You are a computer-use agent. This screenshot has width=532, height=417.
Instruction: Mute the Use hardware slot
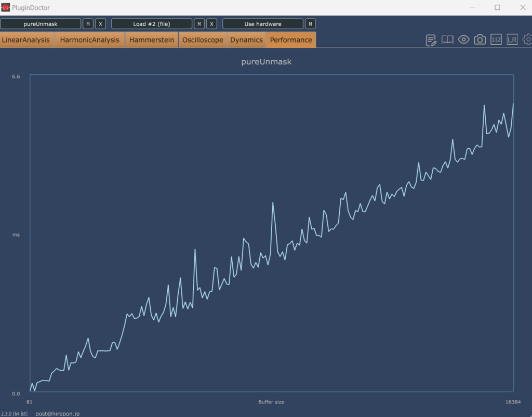click(x=311, y=24)
